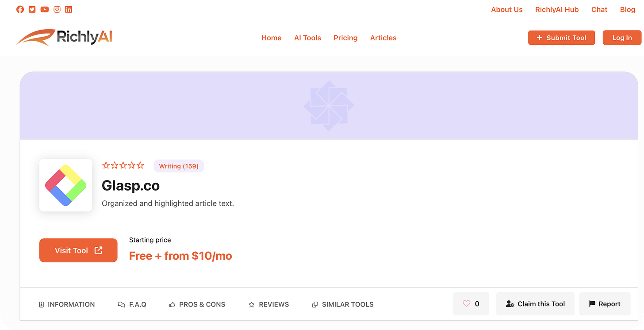Open the Twitter social icon

point(32,9)
